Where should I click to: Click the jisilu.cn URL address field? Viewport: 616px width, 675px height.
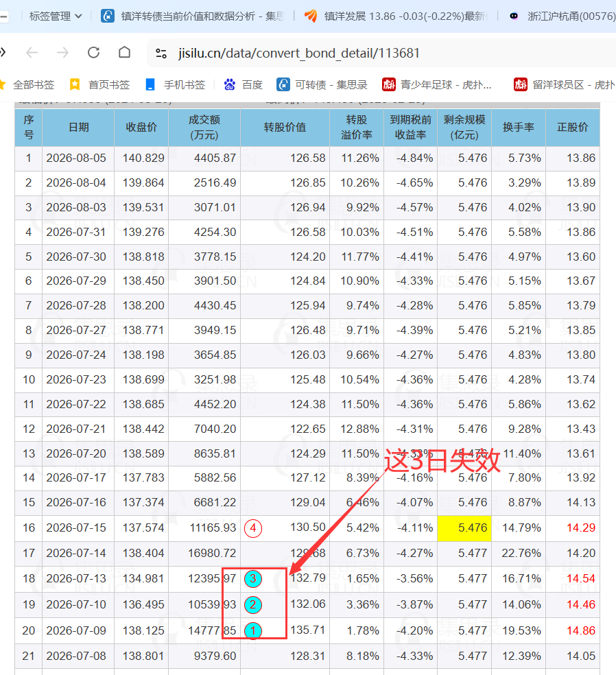(x=299, y=53)
